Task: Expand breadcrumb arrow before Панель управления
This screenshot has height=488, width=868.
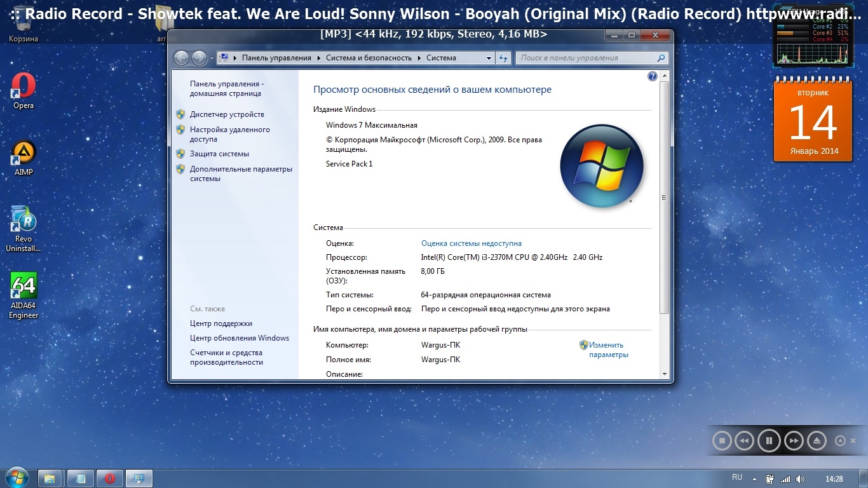Action: click(235, 58)
